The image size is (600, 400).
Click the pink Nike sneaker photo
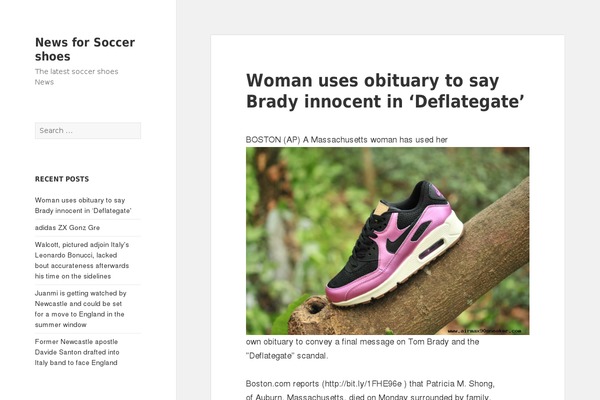click(388, 241)
